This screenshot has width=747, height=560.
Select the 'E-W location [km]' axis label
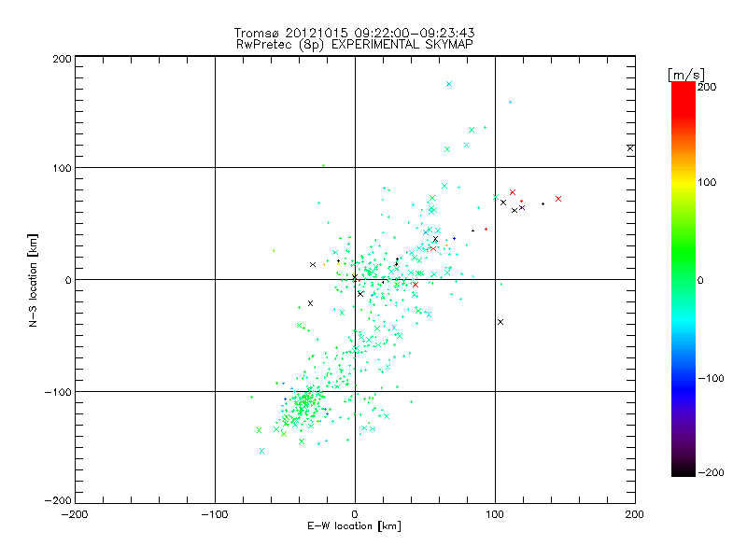355,526
